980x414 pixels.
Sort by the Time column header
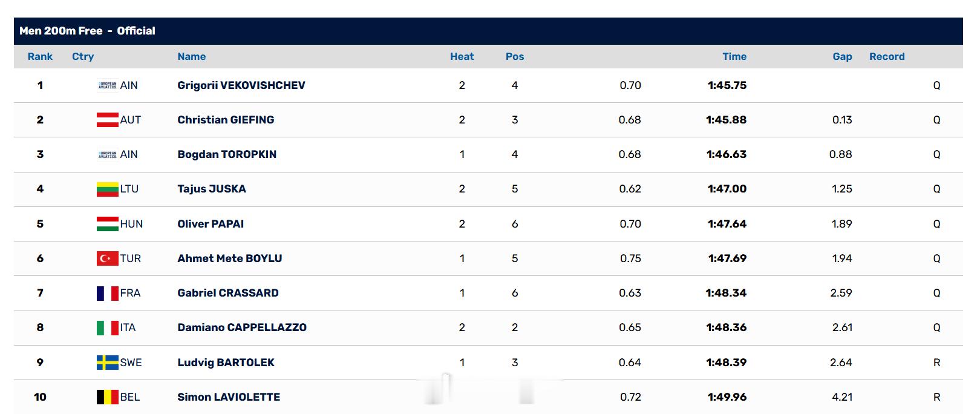734,56
